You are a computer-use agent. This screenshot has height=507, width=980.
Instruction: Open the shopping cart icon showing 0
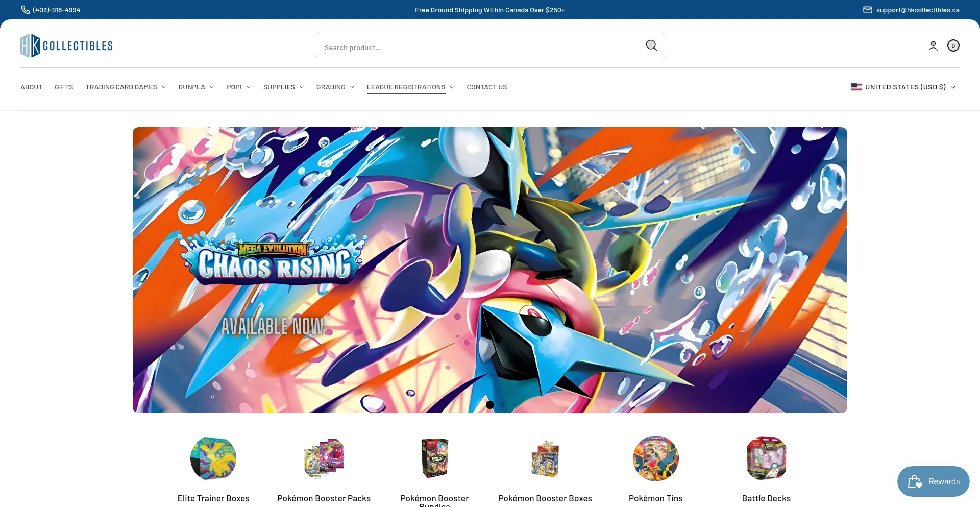pyautogui.click(x=953, y=45)
